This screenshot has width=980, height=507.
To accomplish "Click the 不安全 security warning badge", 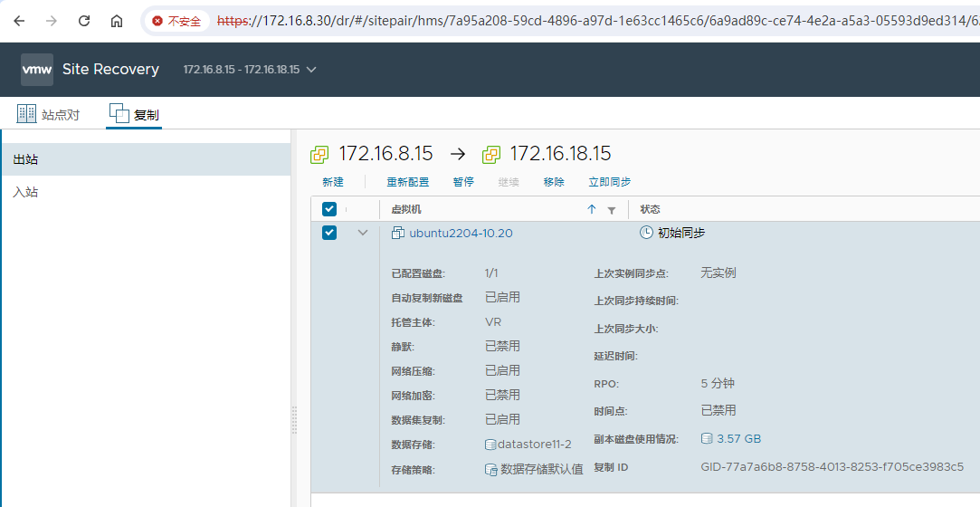I will [x=176, y=21].
